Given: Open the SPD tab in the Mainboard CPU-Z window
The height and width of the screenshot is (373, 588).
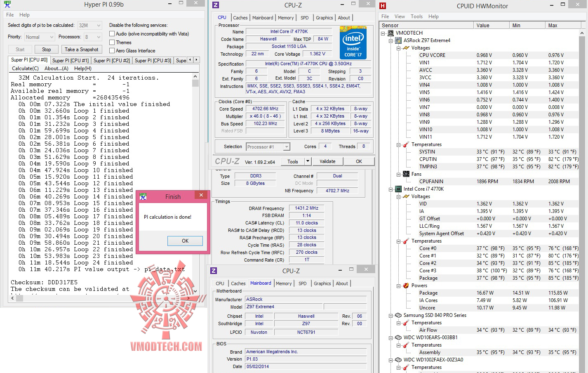Looking at the screenshot, I should click(x=302, y=283).
